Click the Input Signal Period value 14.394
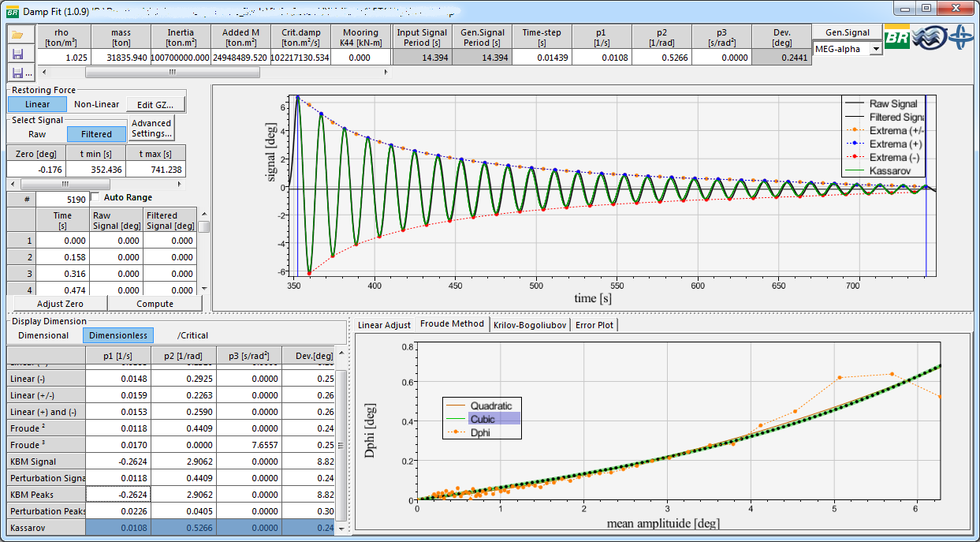980x542 pixels. (422, 58)
